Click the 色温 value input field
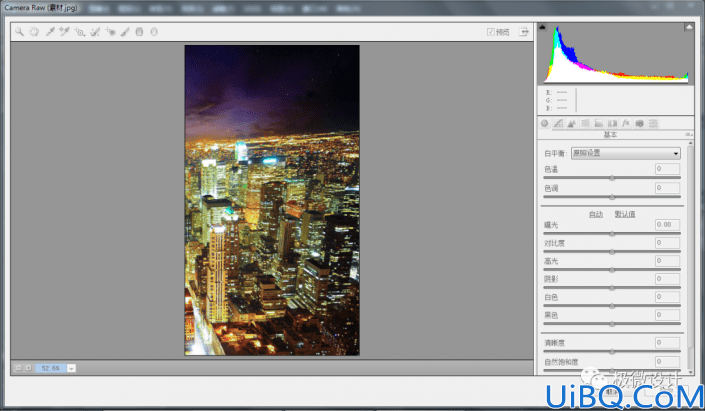The width and height of the screenshot is (705, 411). 667,169
